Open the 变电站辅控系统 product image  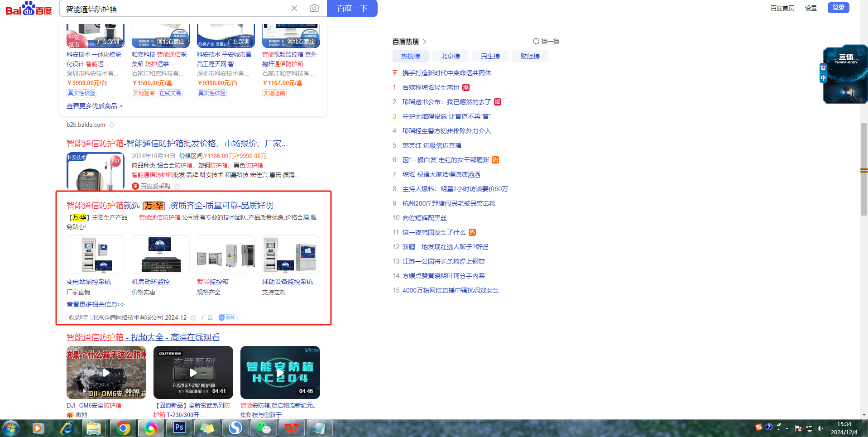click(x=96, y=255)
